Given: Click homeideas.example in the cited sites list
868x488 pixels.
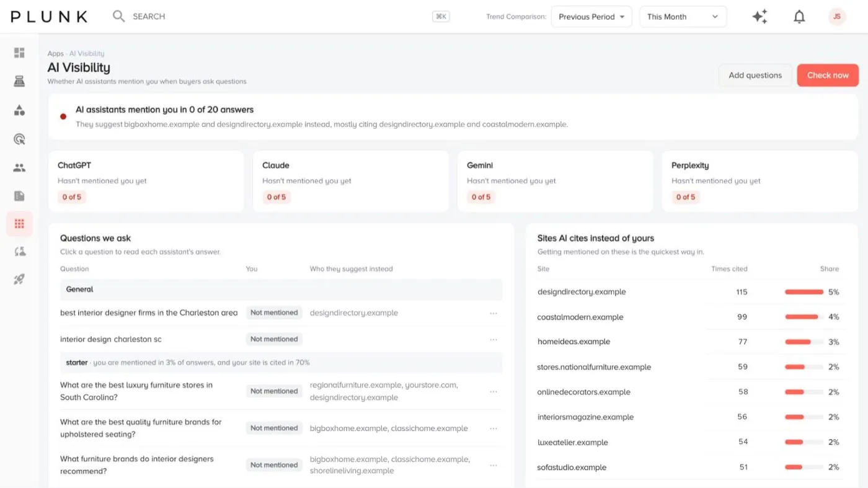Looking at the screenshot, I should pos(573,342).
